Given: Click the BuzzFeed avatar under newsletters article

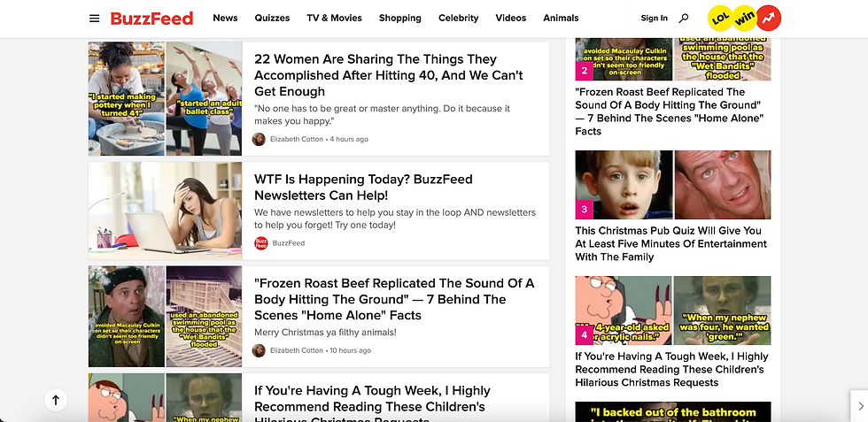Looking at the screenshot, I should [260, 242].
